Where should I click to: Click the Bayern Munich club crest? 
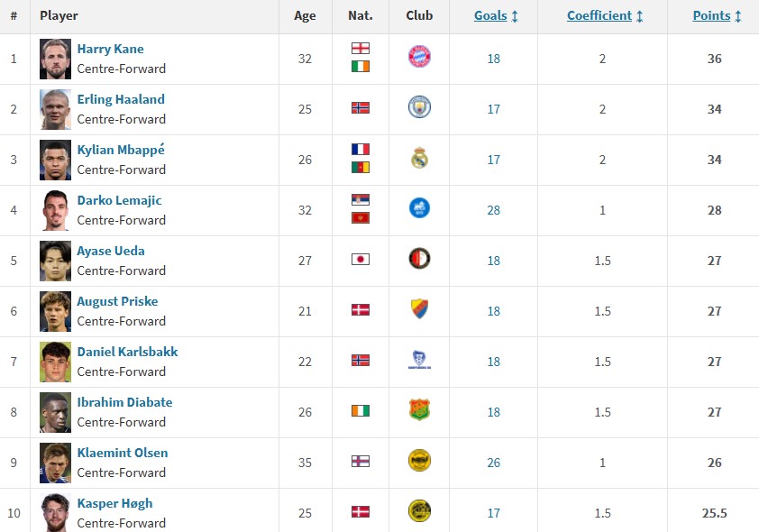click(419, 57)
